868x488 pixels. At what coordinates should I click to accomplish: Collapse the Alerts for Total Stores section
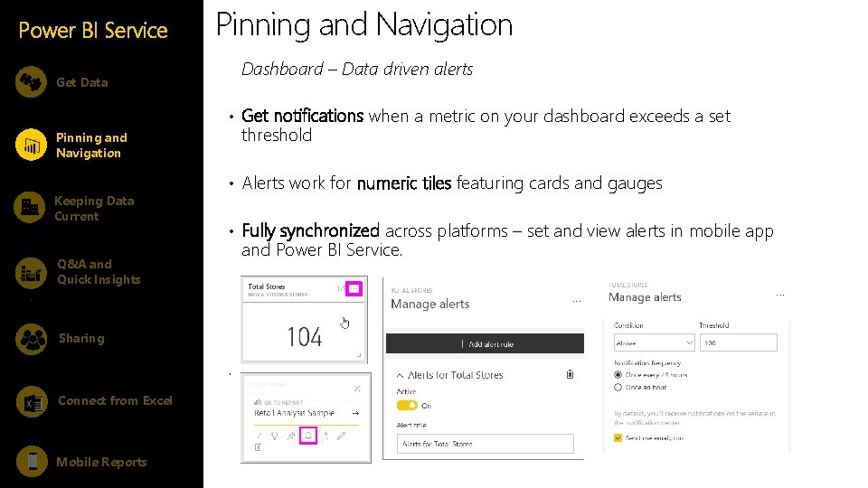(x=400, y=375)
